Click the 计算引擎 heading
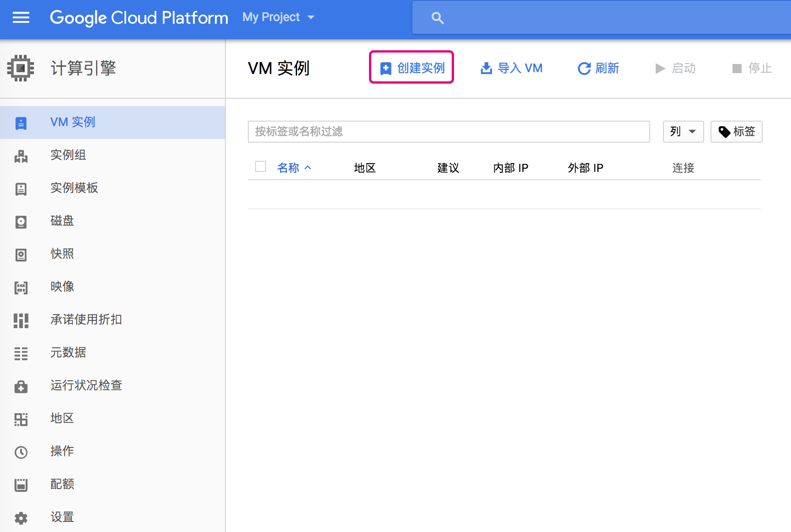This screenshot has height=532, width=791. pyautogui.click(x=83, y=68)
